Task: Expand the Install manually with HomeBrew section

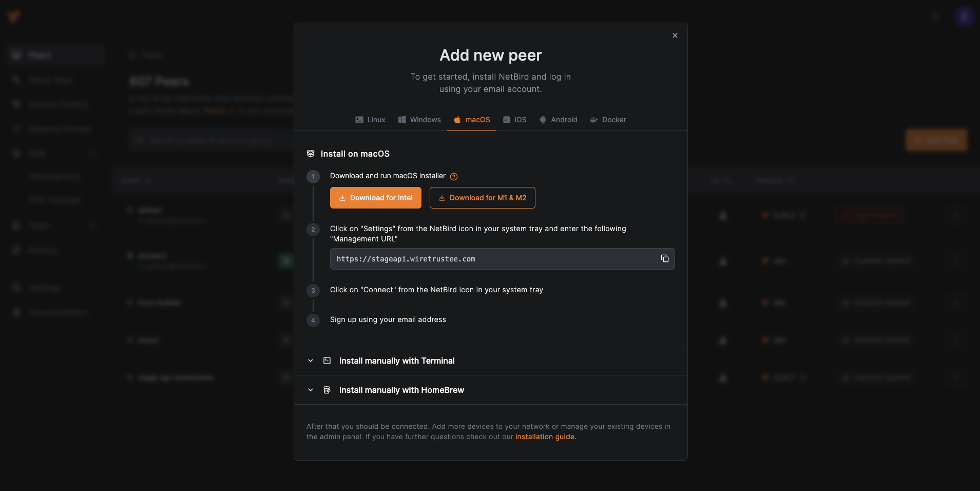Action: tap(401, 390)
